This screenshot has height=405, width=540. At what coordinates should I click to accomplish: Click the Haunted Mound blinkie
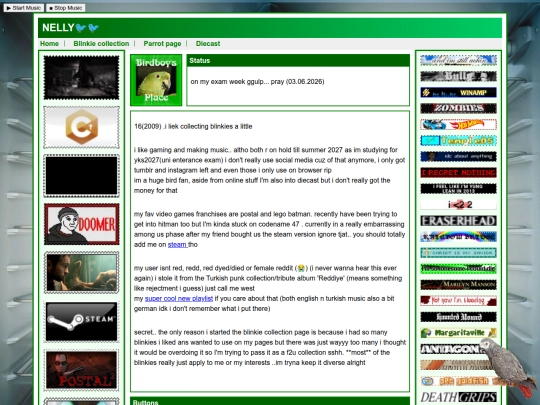click(x=458, y=317)
